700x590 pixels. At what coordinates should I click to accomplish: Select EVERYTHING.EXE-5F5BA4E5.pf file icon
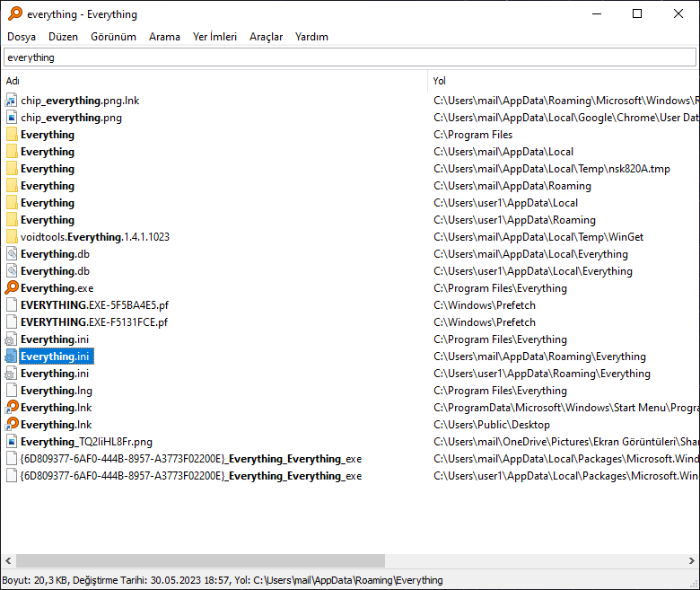tap(12, 305)
